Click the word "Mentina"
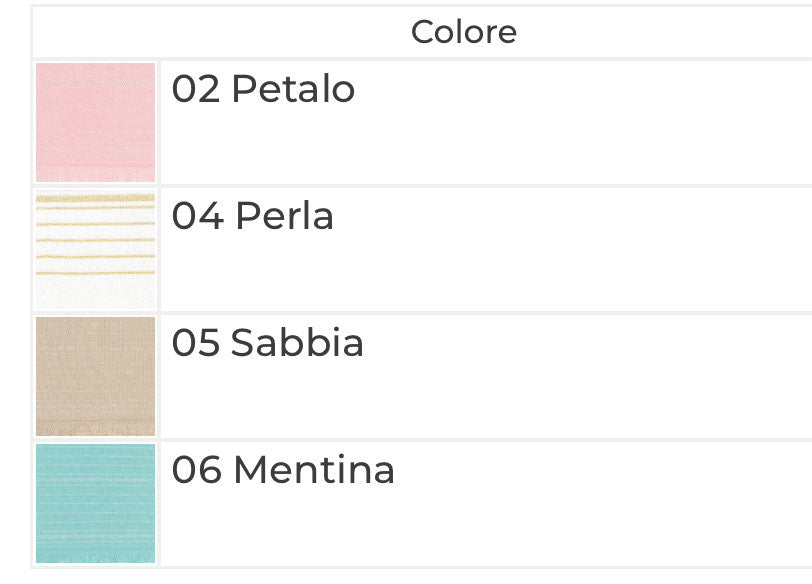The width and height of the screenshot is (812, 584). coord(314,470)
